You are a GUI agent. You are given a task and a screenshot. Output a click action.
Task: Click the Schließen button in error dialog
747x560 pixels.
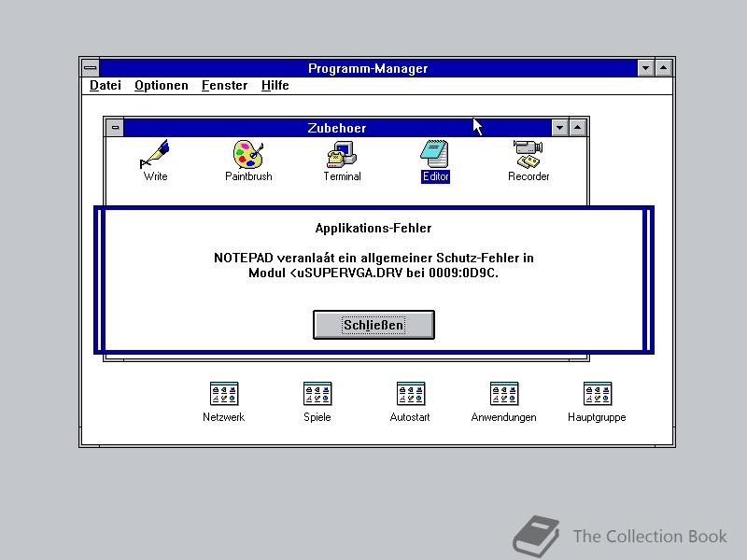[373, 325]
